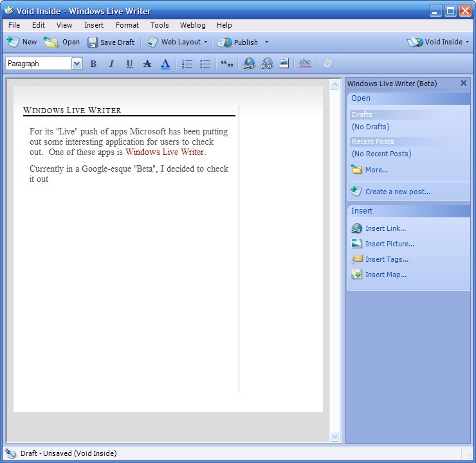Click the Save Draft floppy icon
The width and height of the screenshot is (476, 463).
92,42
